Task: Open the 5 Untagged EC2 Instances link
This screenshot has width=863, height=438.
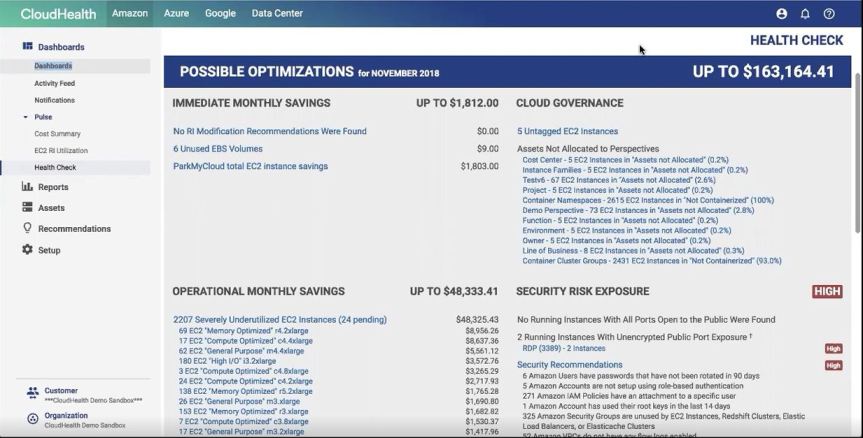Action: pos(567,131)
